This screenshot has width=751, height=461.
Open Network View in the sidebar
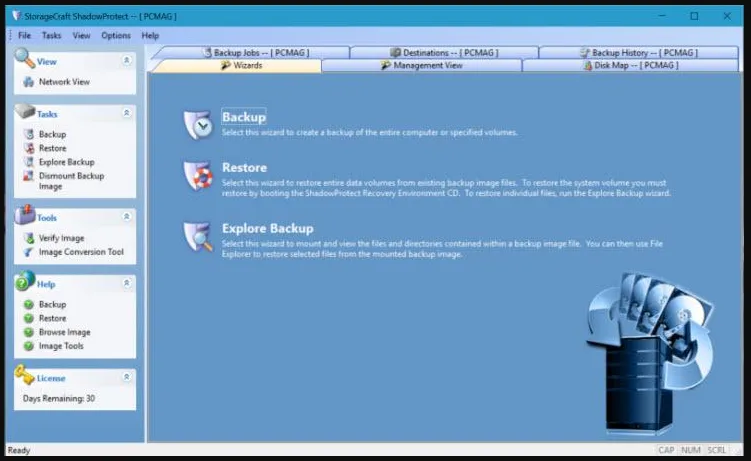[64, 82]
